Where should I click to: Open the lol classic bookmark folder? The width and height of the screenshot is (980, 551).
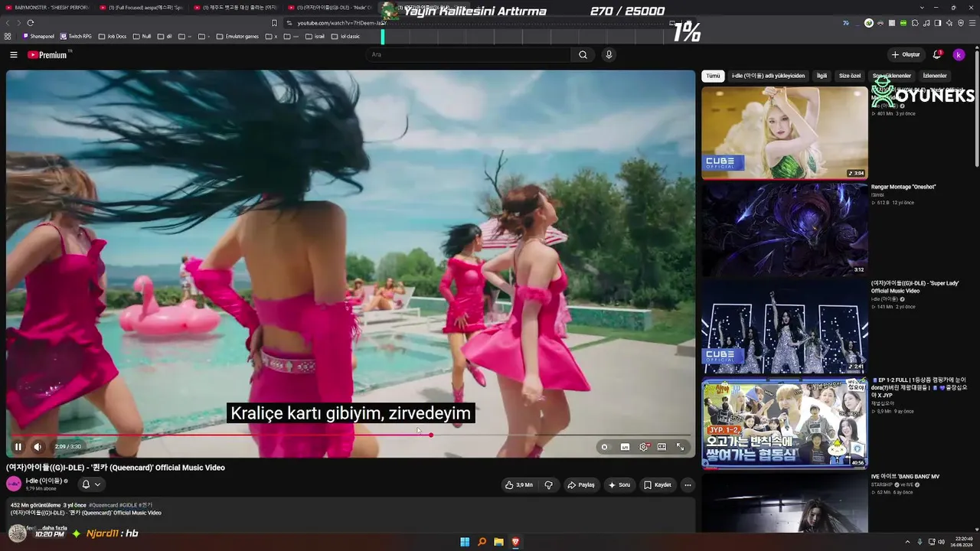pyautogui.click(x=345, y=36)
